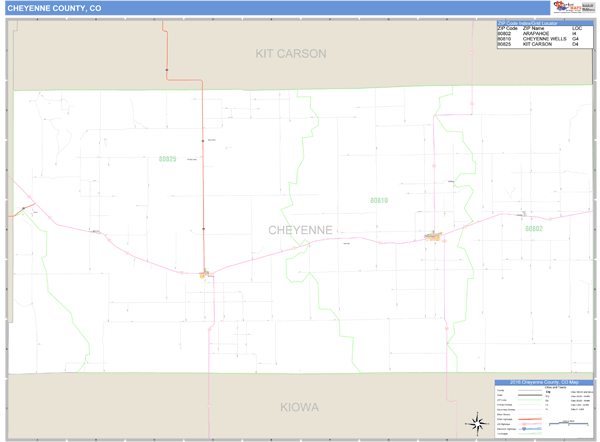Click the "KIOWA" county label
The width and height of the screenshot is (600, 442).
(299, 407)
